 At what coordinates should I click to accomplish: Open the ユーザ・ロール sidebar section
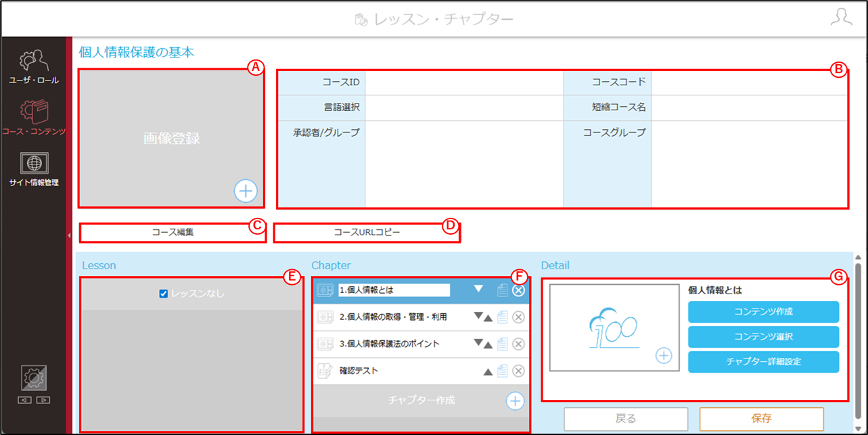[34, 66]
